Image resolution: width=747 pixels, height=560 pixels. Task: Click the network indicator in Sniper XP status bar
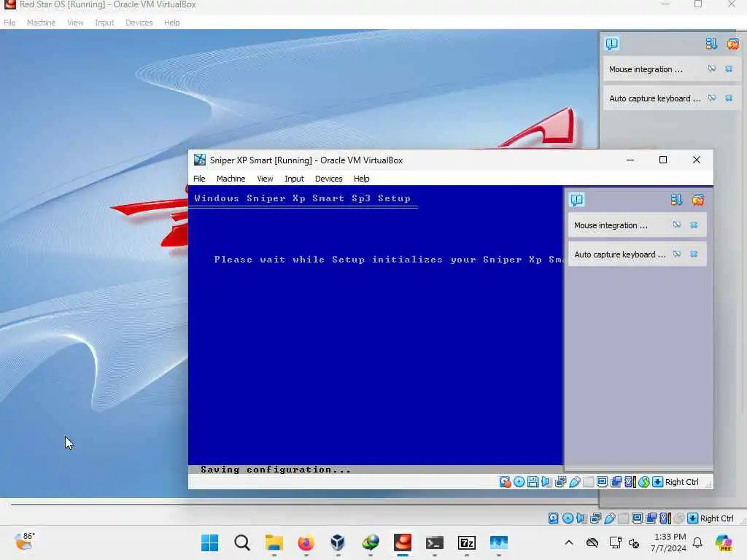560,482
